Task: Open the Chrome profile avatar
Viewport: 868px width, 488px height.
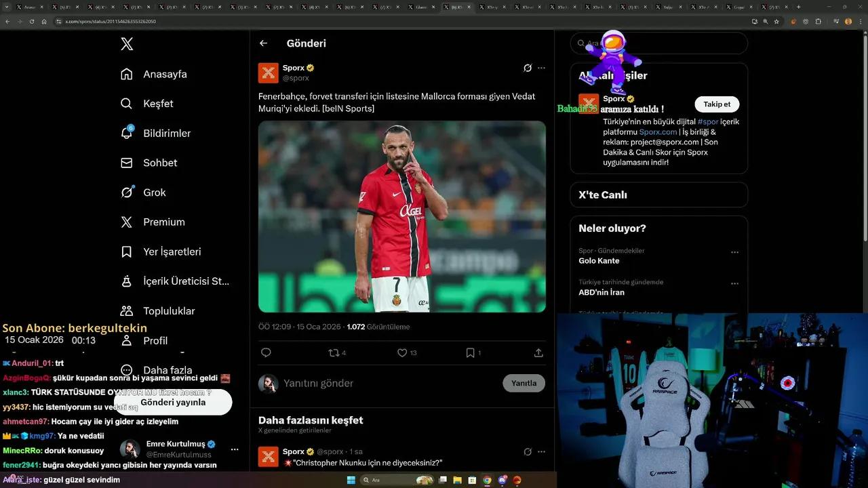Action: click(848, 22)
